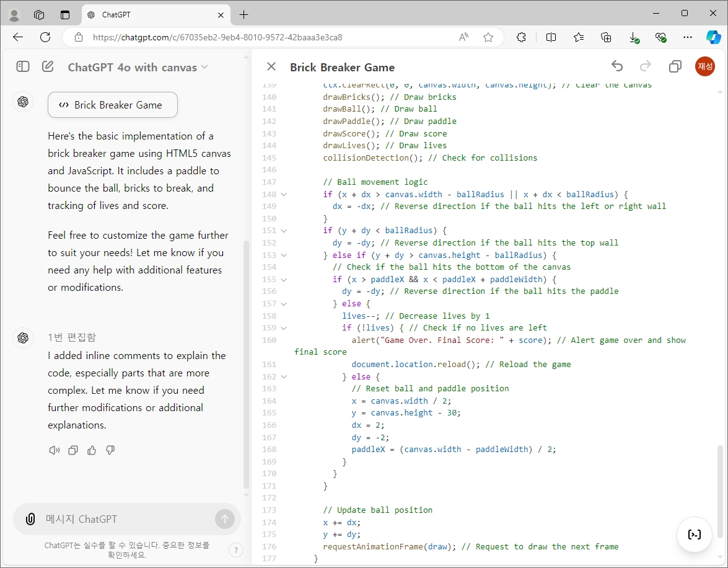Collapse code fold at line 151
This screenshot has width=728, height=568.
click(x=284, y=231)
